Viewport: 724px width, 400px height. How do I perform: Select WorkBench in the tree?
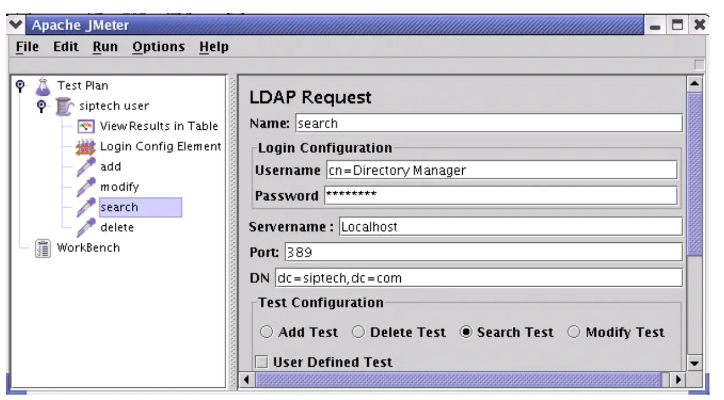click(x=88, y=248)
